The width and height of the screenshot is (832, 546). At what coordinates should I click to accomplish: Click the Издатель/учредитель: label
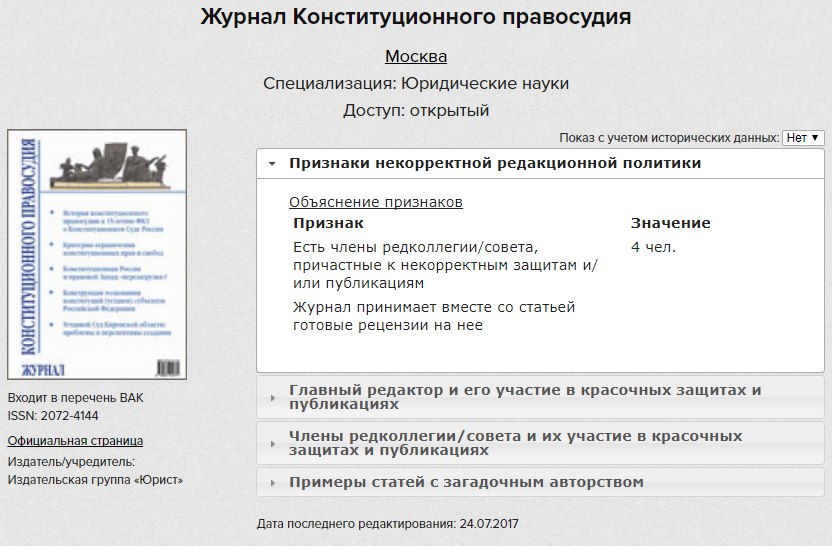tap(71, 462)
